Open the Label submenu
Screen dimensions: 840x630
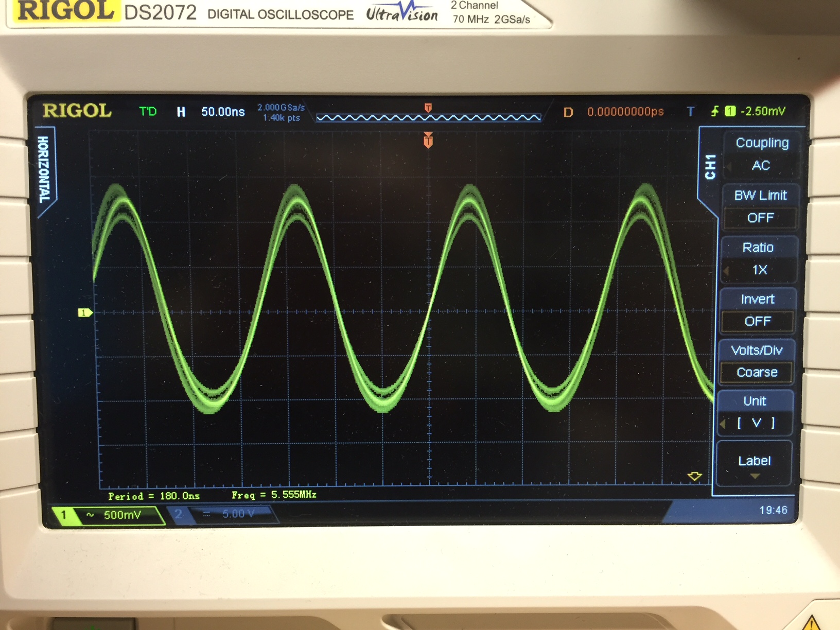[754, 463]
